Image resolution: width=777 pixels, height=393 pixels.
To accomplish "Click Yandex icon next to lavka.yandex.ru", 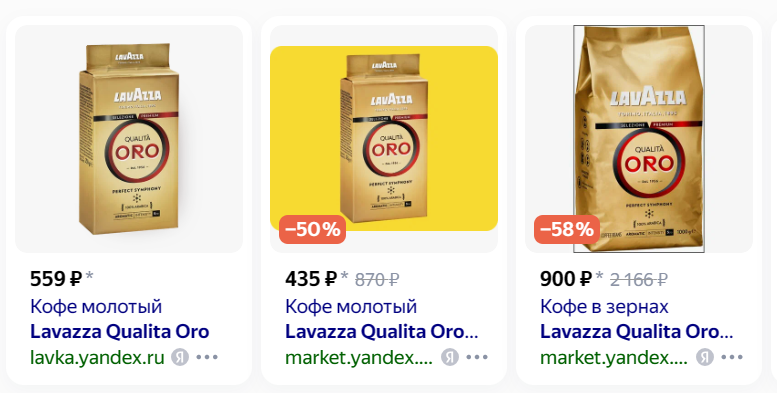I will pos(180,357).
